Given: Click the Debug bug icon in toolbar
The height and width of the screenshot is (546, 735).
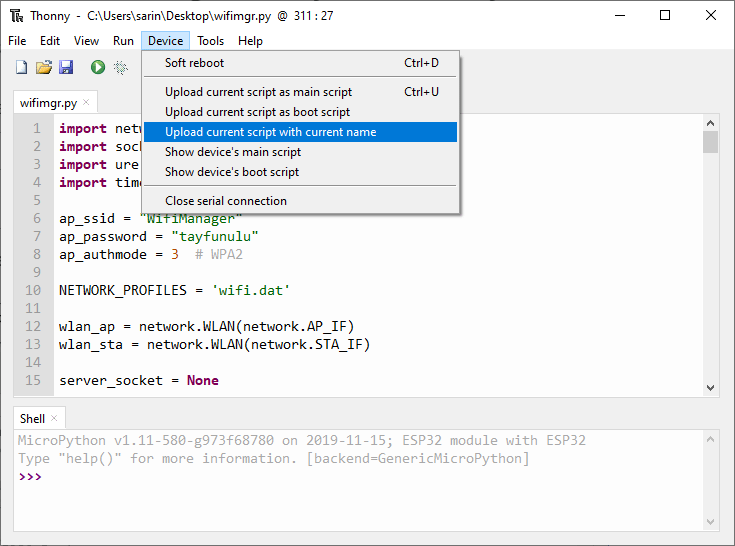Looking at the screenshot, I should click(120, 67).
